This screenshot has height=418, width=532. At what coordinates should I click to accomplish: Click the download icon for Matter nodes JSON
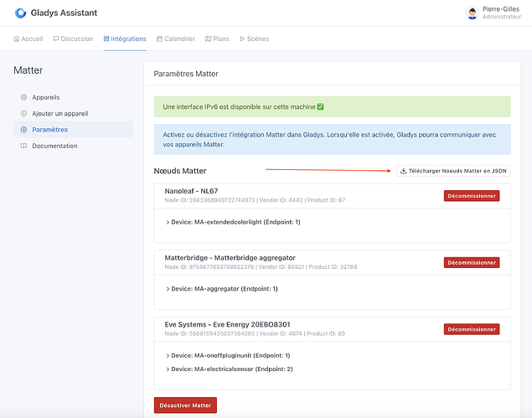pyautogui.click(x=403, y=171)
